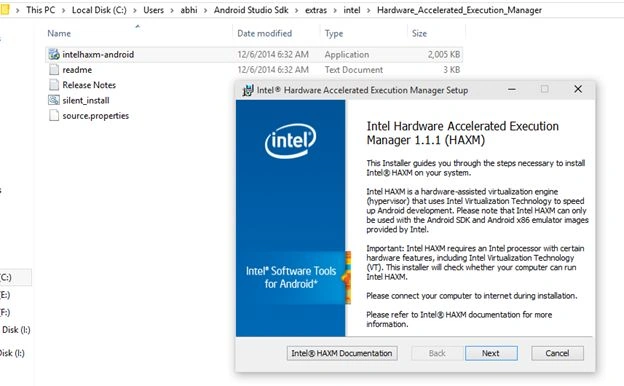The image size is (624, 386).
Task: Navigate to extras breadcrumb
Action: [316, 10]
